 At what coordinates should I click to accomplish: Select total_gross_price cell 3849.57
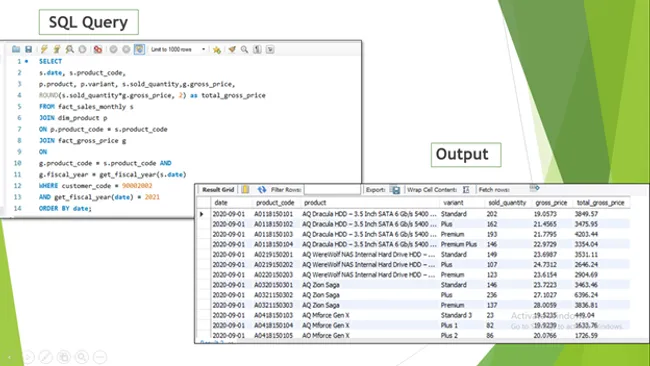(586, 214)
